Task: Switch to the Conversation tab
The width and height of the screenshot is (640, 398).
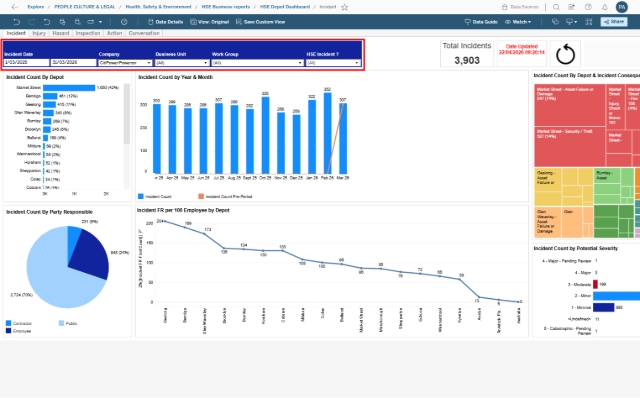Action: 144,33
